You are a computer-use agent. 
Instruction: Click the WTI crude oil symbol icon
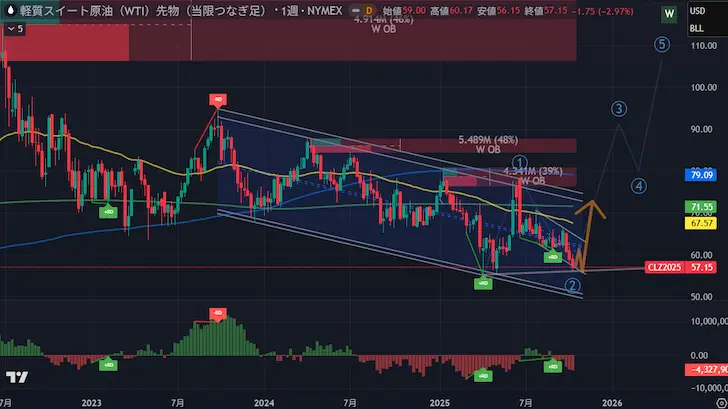click(10, 10)
